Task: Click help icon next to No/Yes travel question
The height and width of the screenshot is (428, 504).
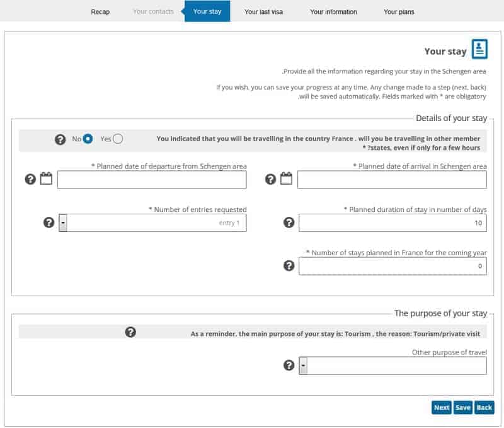Action: click(x=60, y=139)
